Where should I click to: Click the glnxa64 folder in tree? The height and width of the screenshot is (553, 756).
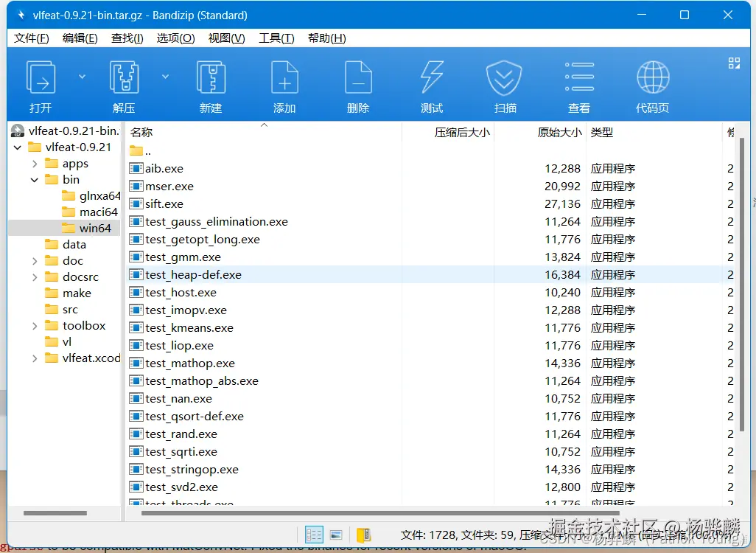(91, 196)
